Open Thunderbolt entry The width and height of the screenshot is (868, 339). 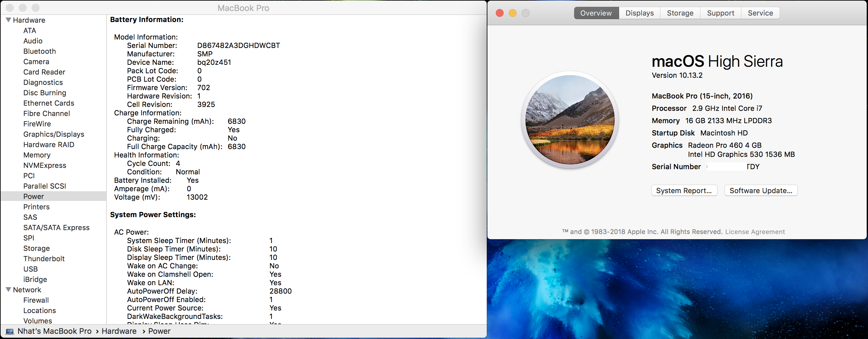click(x=44, y=259)
